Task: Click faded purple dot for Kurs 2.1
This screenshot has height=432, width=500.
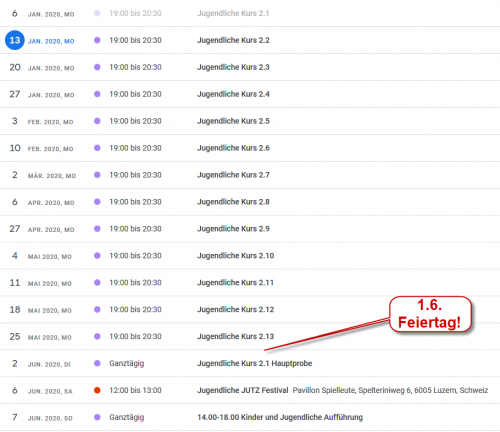Action: pyautogui.click(x=97, y=13)
